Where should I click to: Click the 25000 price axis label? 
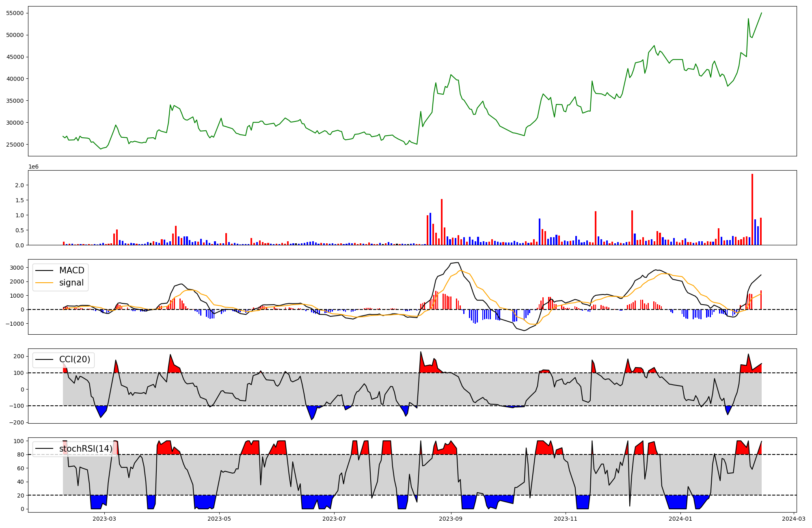point(15,145)
